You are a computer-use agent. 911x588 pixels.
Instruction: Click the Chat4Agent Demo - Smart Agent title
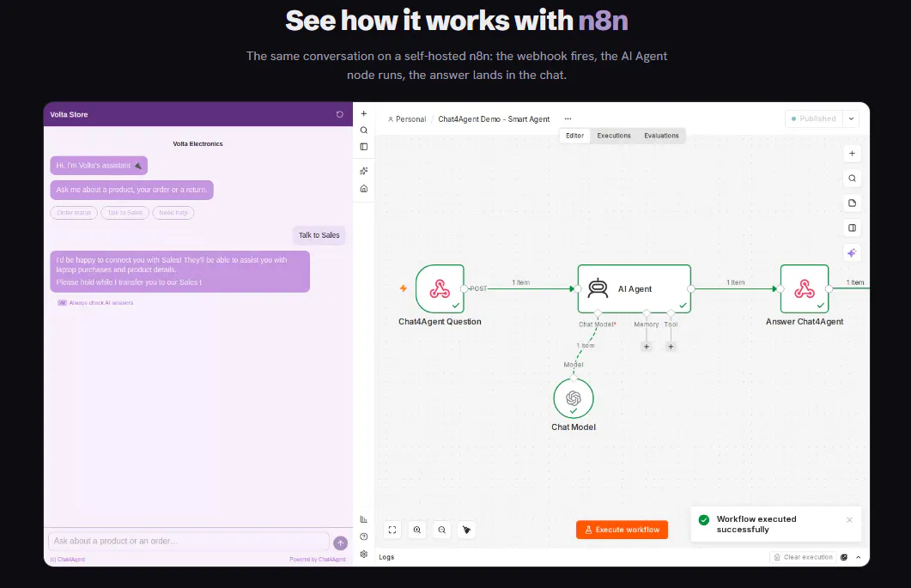pyautogui.click(x=494, y=119)
